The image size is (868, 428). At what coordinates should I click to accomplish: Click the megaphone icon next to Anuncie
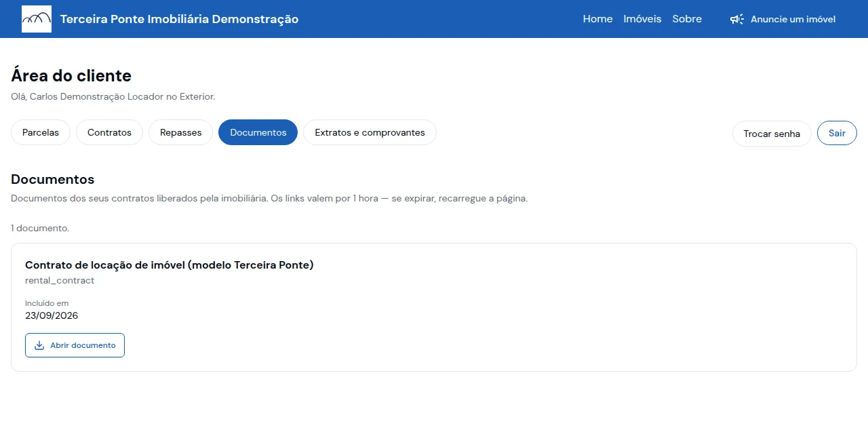pyautogui.click(x=737, y=19)
